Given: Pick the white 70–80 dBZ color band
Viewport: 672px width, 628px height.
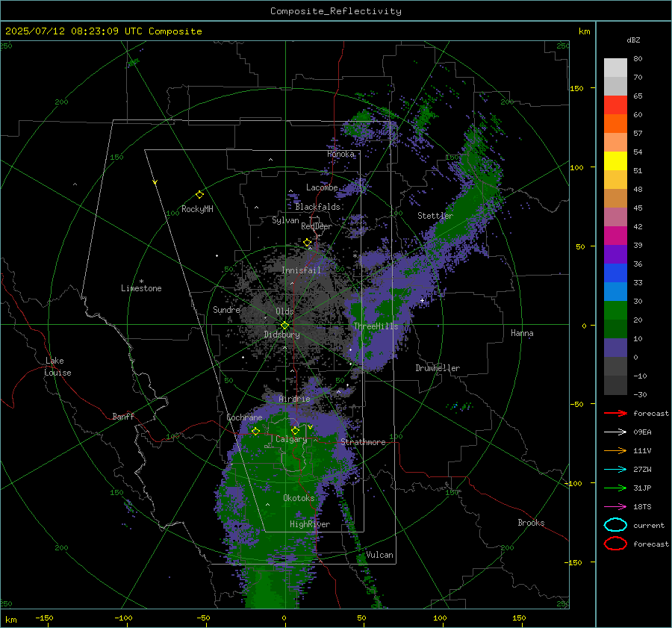Looking at the screenshot, I should click(615, 68).
